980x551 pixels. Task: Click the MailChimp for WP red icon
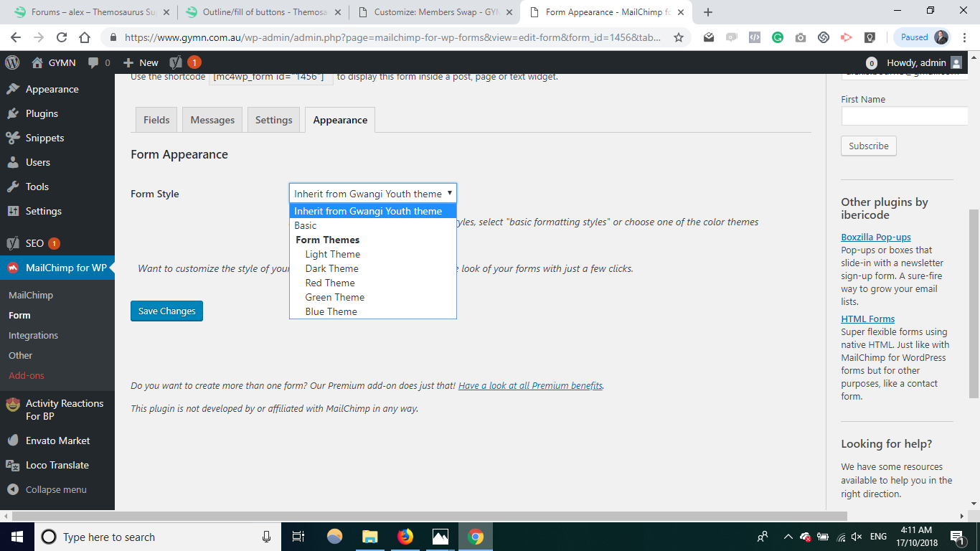point(13,268)
